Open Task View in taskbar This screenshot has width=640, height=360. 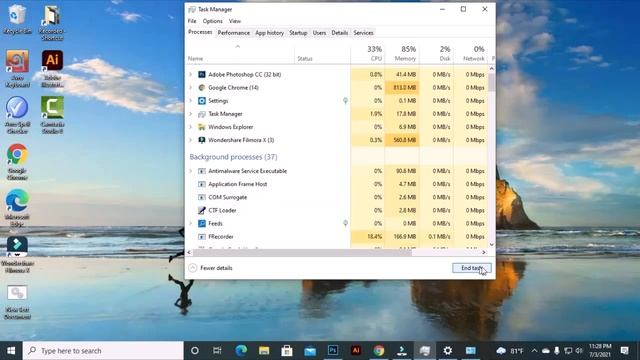[x=217, y=351]
